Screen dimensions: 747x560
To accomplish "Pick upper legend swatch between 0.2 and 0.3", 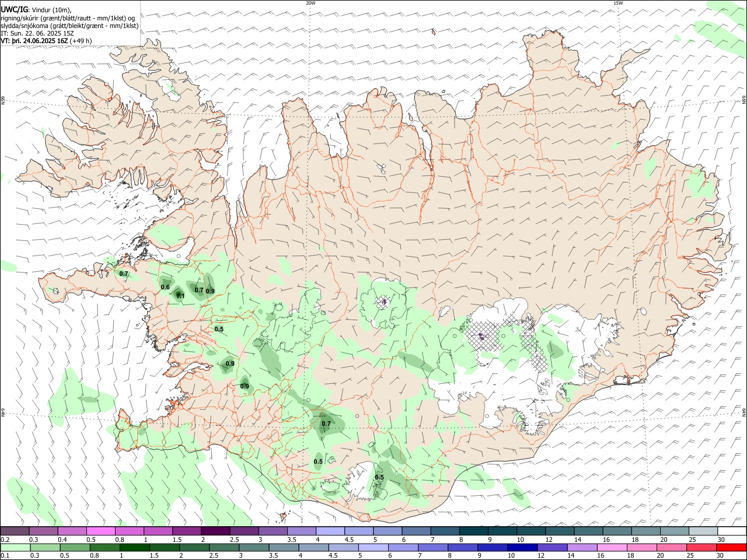I will click(15, 531).
